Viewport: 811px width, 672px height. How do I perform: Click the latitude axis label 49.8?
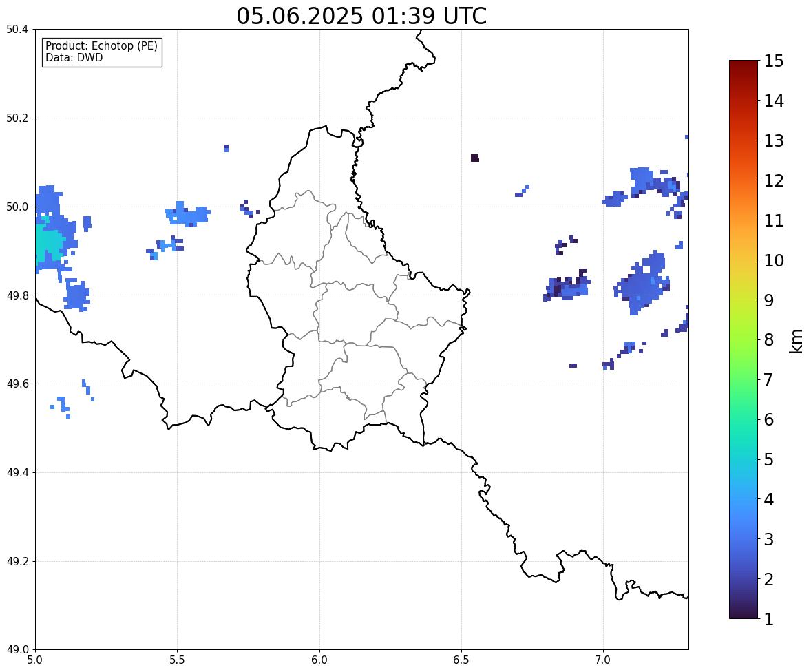[17, 295]
